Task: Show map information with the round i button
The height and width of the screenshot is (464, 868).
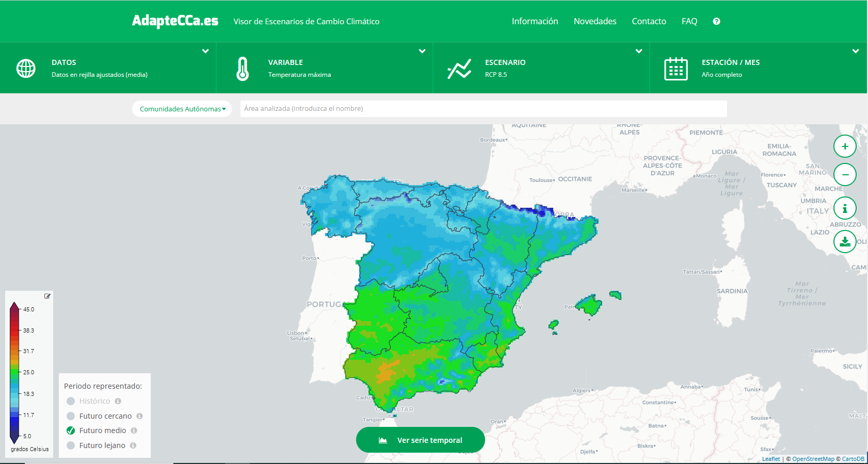Action: coord(845,208)
